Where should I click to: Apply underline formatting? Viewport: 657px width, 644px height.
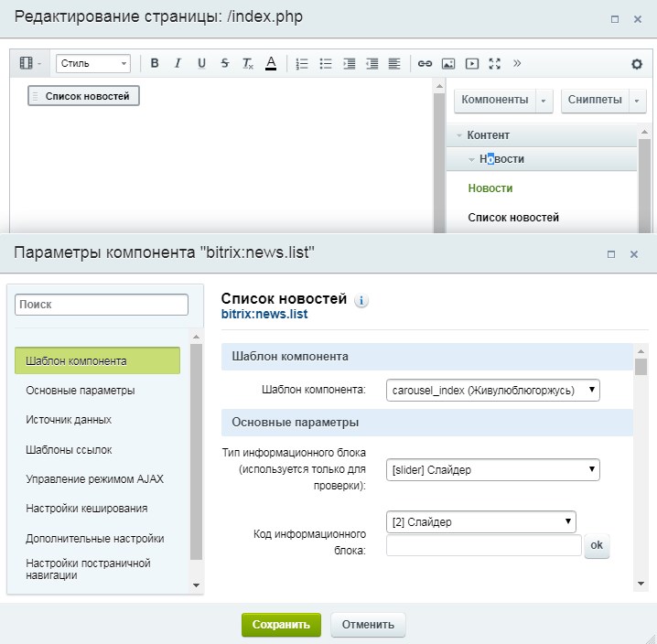pos(201,63)
